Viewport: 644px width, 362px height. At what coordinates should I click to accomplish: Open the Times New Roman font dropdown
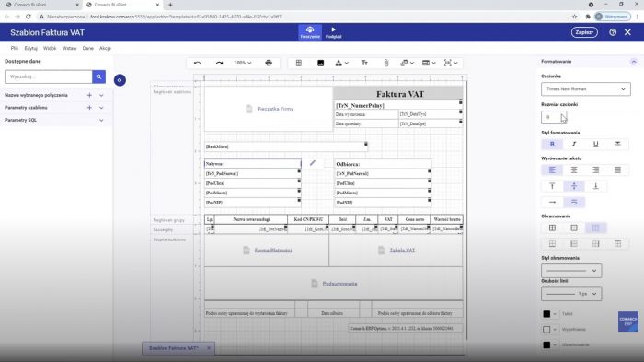[586, 88]
